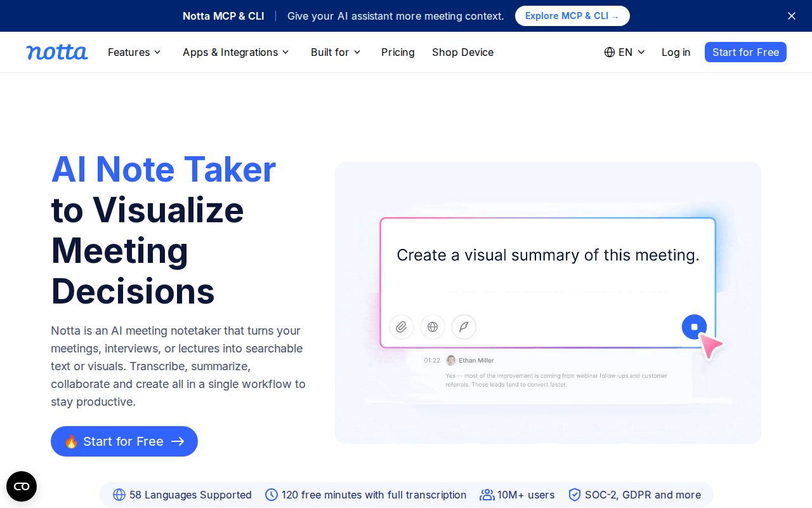Click Ethan Miller's avatar in transcript

pos(451,360)
